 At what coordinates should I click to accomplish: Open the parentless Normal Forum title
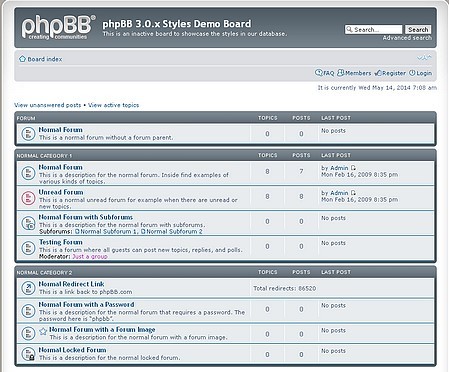tap(60, 130)
